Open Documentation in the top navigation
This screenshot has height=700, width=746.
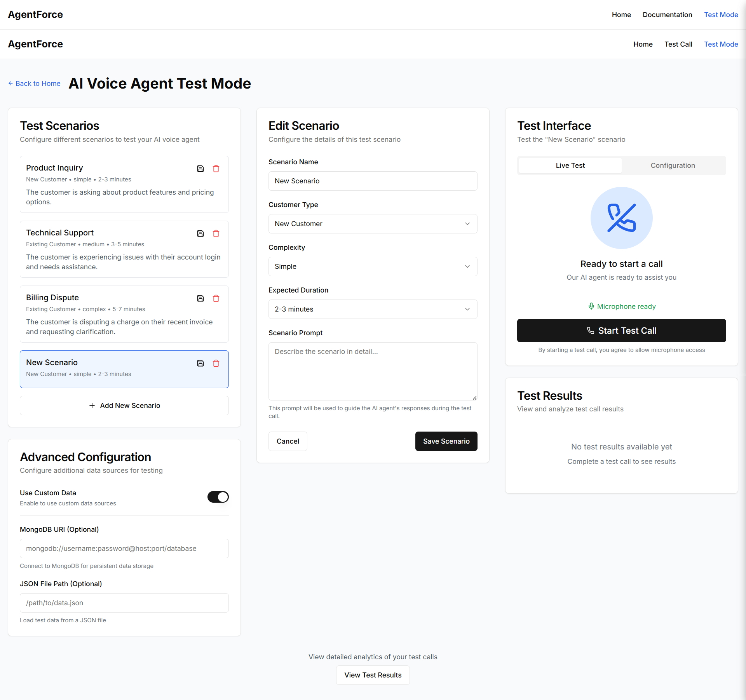(x=667, y=15)
